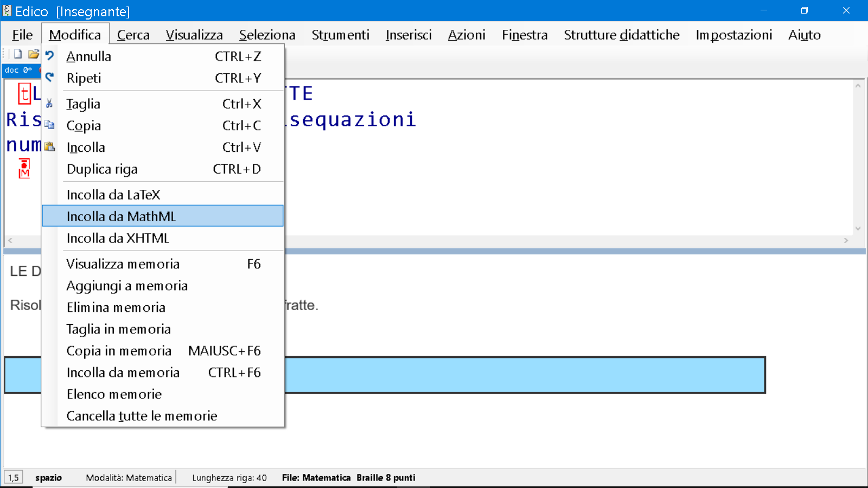
Task: Click the Copia pages icon
Action: [49, 125]
